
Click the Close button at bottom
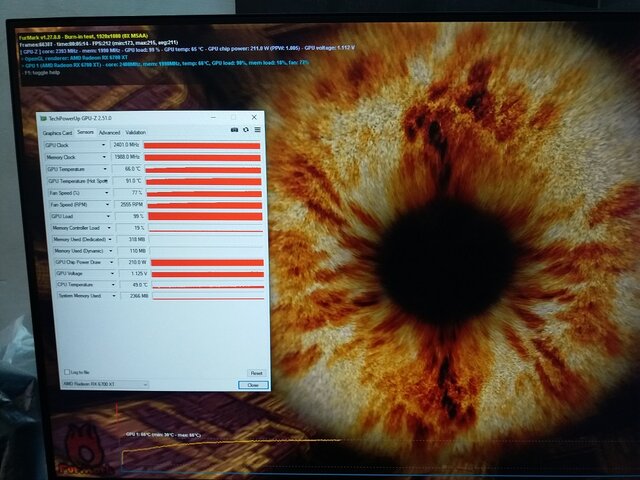tap(253, 385)
